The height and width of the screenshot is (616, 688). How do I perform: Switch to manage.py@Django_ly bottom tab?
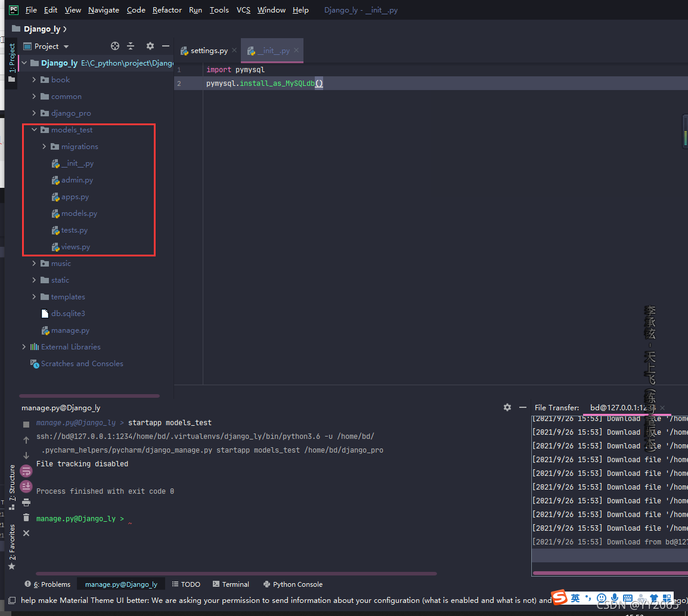click(121, 584)
